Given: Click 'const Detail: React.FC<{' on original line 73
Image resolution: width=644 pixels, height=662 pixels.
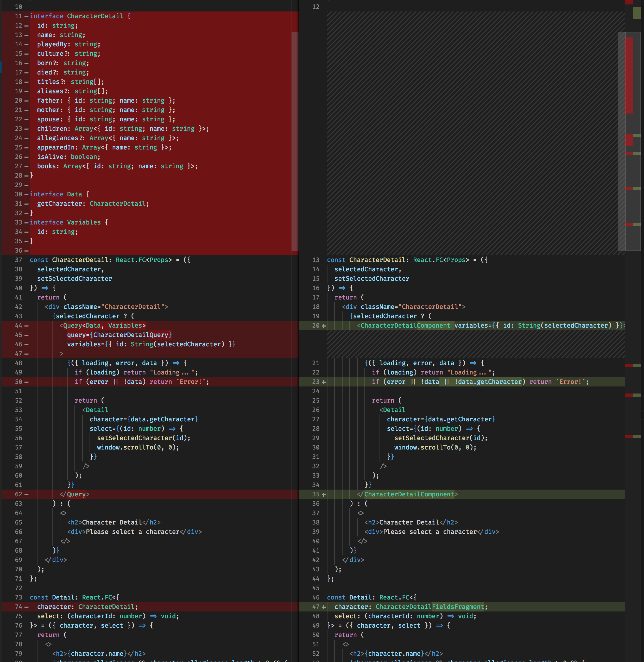Looking at the screenshot, I should click(x=74, y=597).
